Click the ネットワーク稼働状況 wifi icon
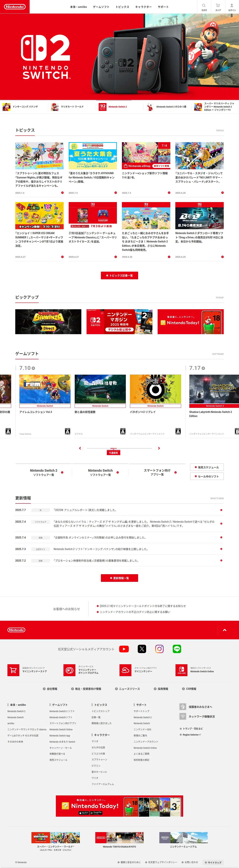The image size is (239, 868). (x=183, y=716)
